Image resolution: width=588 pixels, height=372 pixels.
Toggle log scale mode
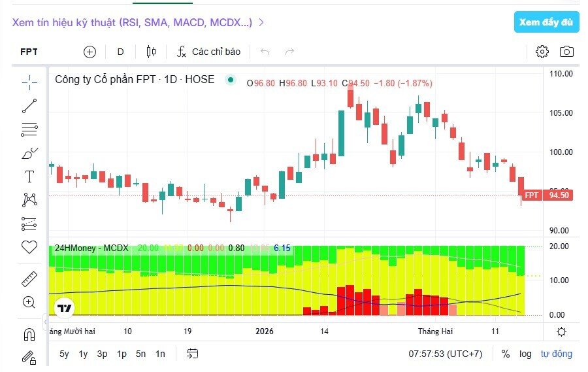(x=525, y=354)
